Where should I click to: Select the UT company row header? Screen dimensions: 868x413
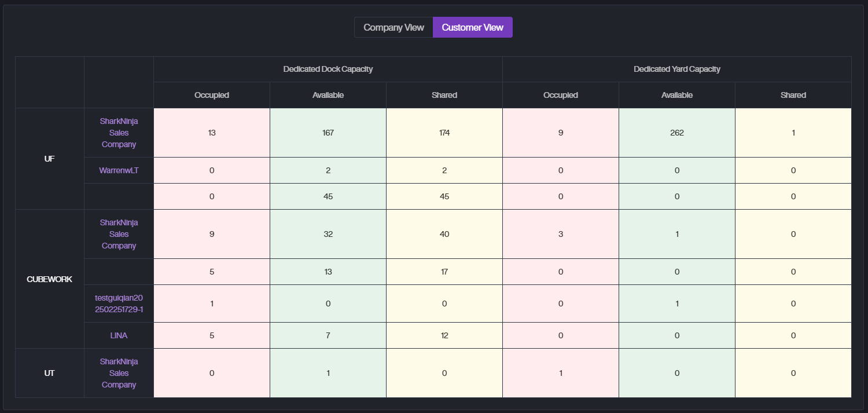[x=49, y=373]
